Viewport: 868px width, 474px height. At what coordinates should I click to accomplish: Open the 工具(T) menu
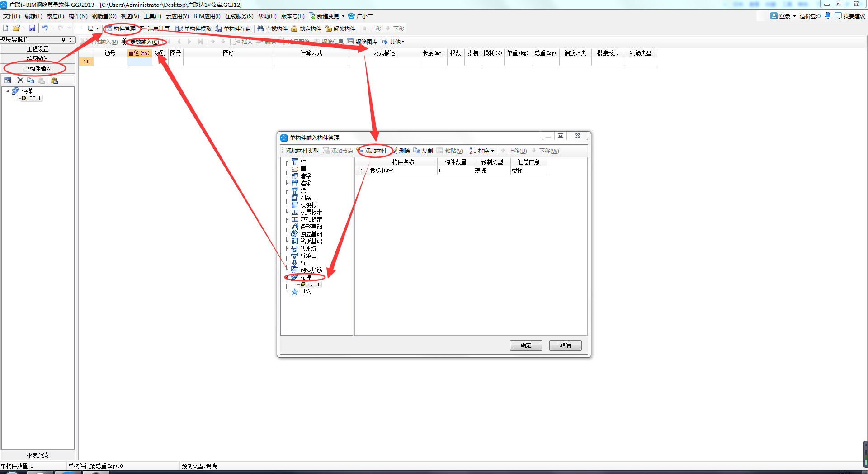[152, 16]
